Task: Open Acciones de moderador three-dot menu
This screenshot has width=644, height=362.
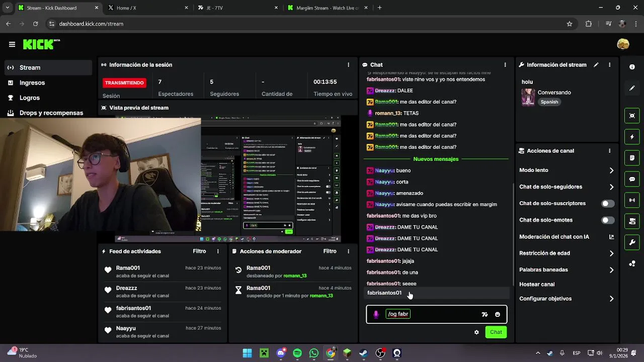Action: coord(348,251)
